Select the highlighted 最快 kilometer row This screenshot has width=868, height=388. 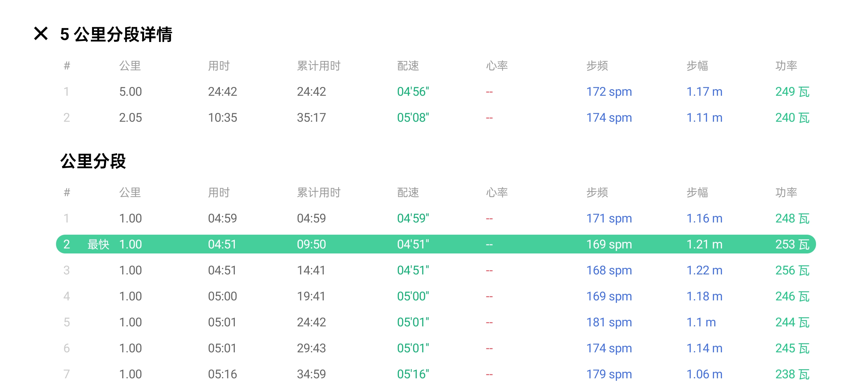pos(435,244)
